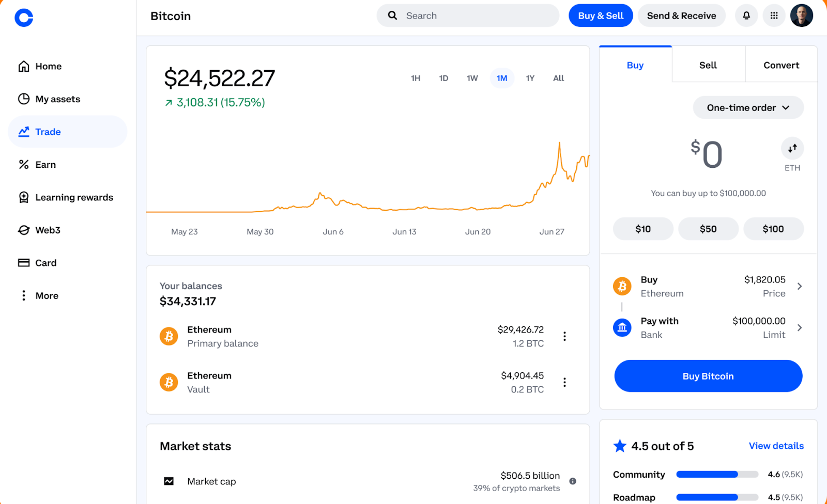Image resolution: width=827 pixels, height=504 pixels.
Task: Expand the More sidebar menu
Action: click(x=68, y=295)
